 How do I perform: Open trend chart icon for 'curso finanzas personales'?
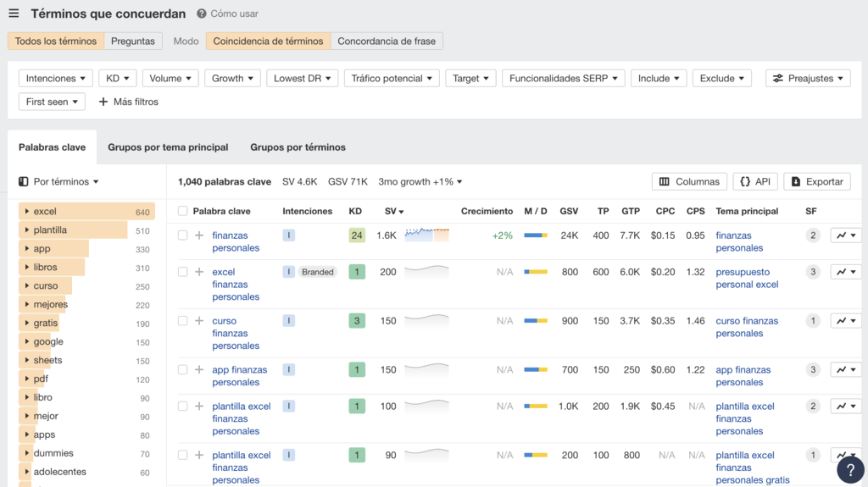point(845,321)
